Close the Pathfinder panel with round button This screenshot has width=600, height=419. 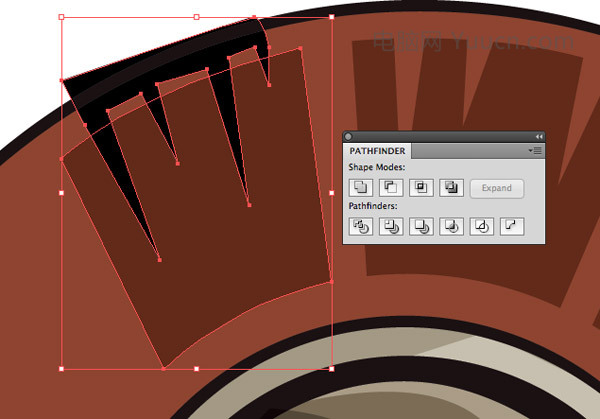(x=348, y=137)
